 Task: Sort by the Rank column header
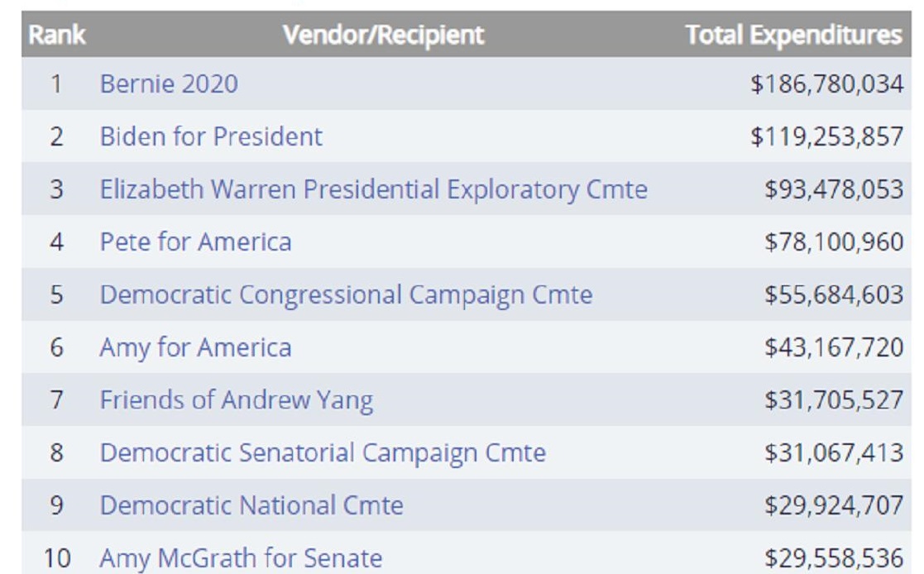click(57, 35)
